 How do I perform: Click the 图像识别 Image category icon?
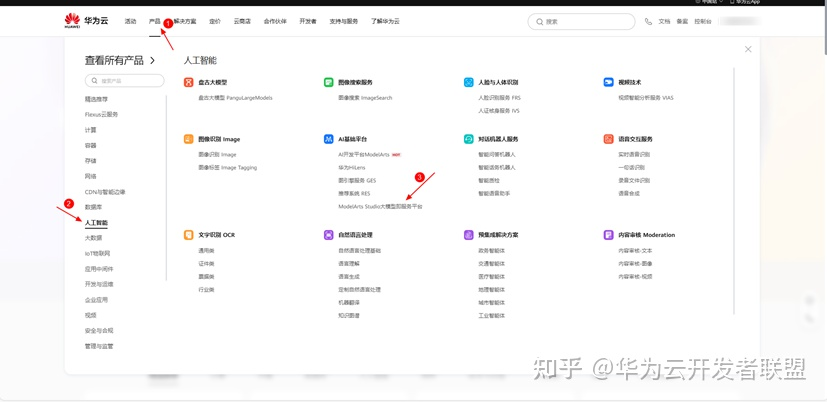pos(188,139)
